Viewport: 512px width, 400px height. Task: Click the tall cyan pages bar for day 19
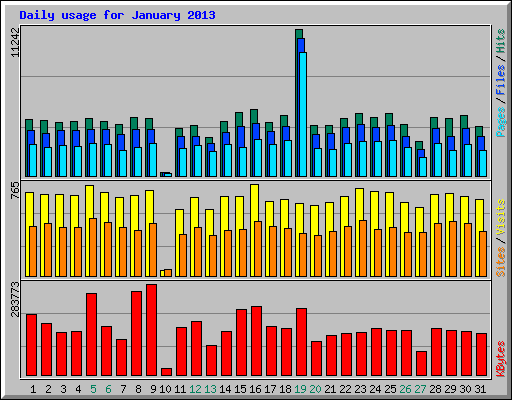pyautogui.click(x=303, y=114)
